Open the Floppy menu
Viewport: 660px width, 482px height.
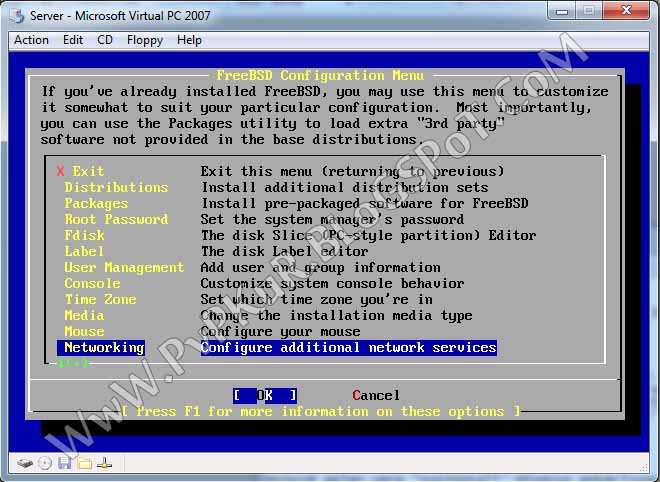coord(145,40)
